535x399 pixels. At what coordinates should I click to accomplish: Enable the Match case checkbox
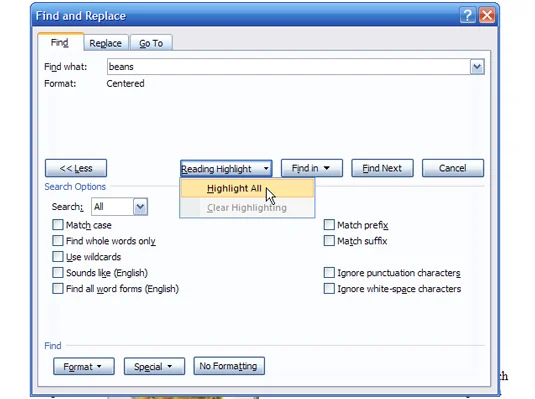click(58, 225)
